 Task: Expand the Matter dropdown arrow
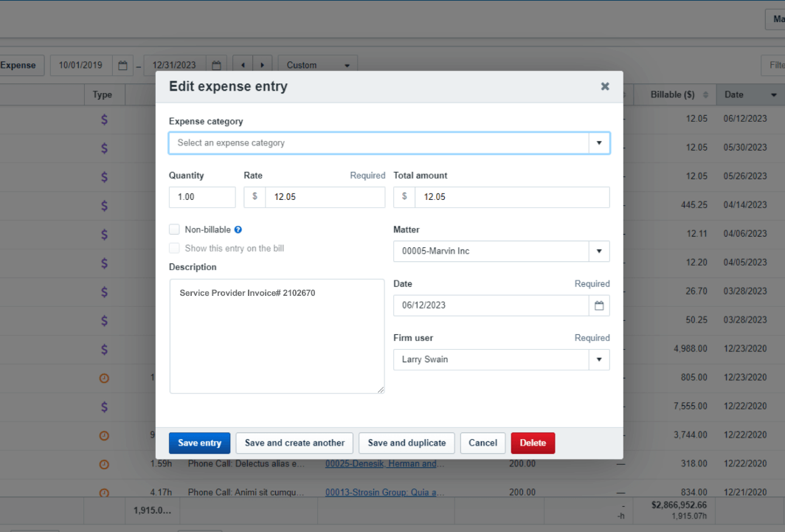[599, 251]
